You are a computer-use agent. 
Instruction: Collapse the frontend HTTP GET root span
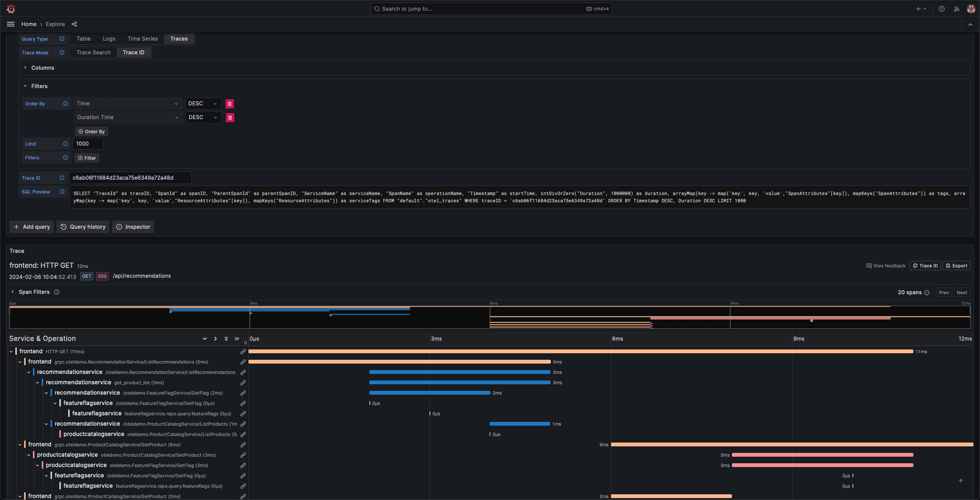point(11,351)
